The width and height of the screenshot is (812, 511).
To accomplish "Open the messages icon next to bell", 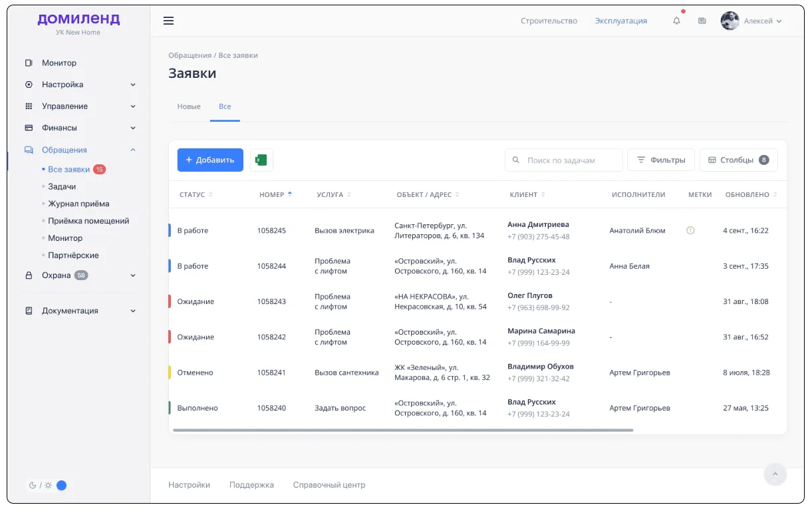I will tap(702, 21).
